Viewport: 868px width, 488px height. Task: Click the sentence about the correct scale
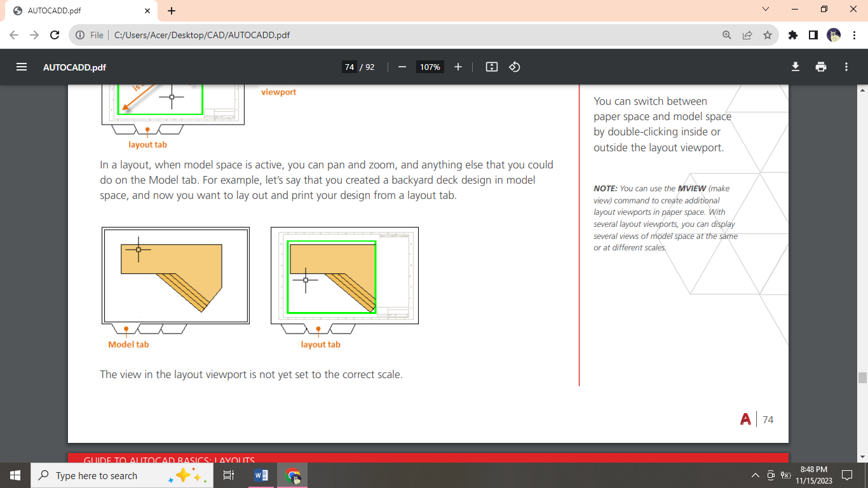pos(251,374)
